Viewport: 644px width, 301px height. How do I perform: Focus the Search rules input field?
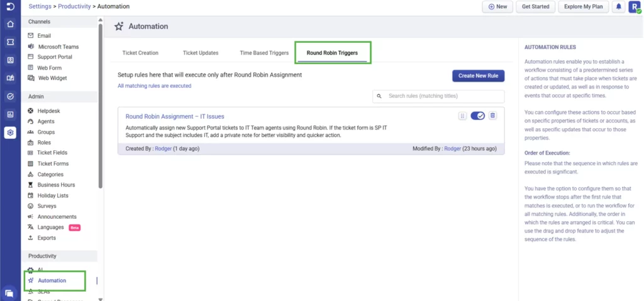[x=438, y=96]
